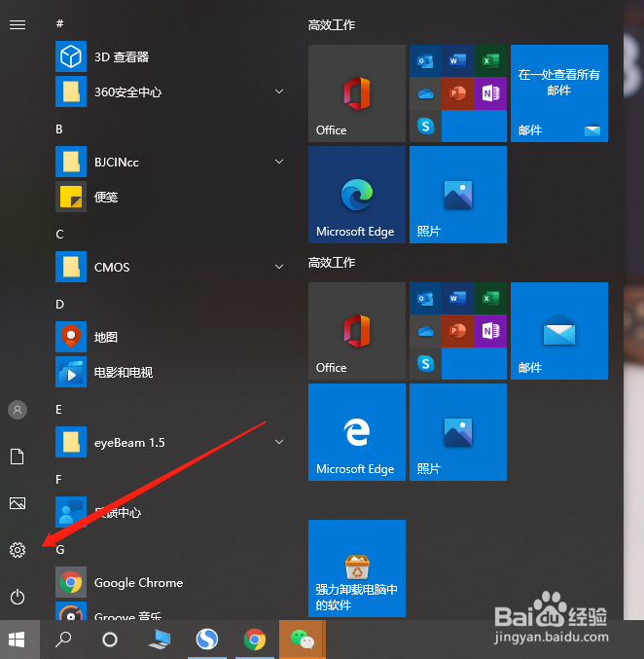Open Cortana circle icon on taskbar

click(x=110, y=640)
